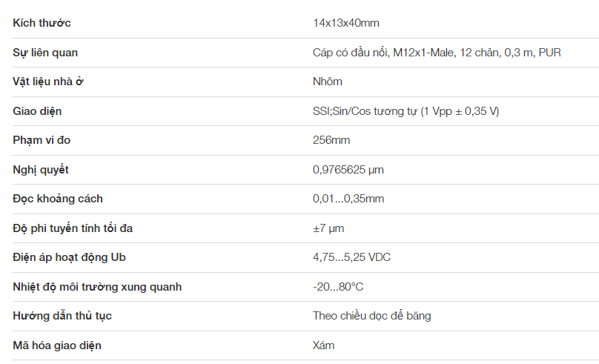The height and width of the screenshot is (364, 599).
Task: Select the SSI;Sin/Cos interface value
Action: click(x=406, y=111)
